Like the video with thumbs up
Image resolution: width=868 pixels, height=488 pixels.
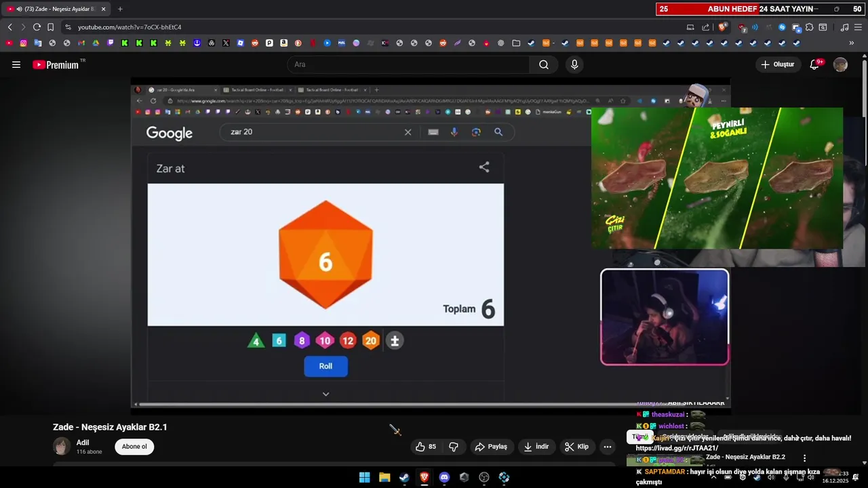click(426, 447)
